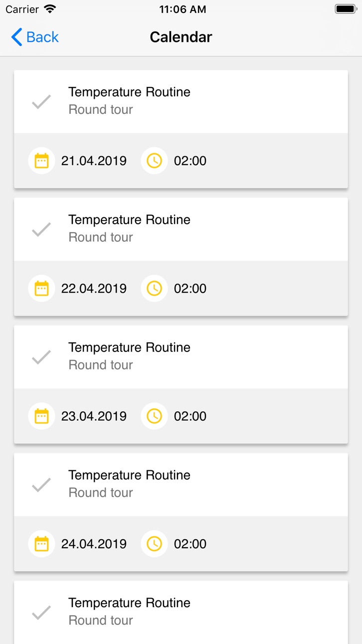Select the 02:00 time on the 23.04.2019 card
The image size is (362, 644).
tap(190, 416)
